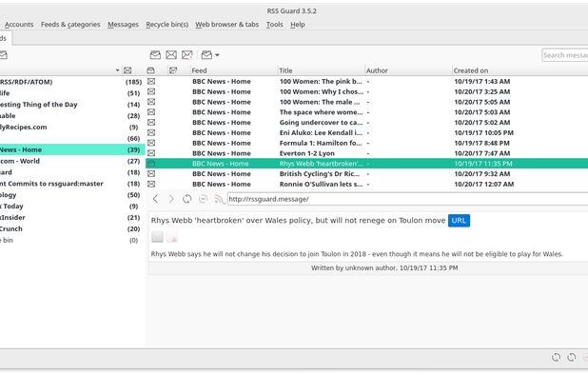Screen dimensions: 588x375
Task: Click the browser forward arrow
Action: click(x=171, y=199)
